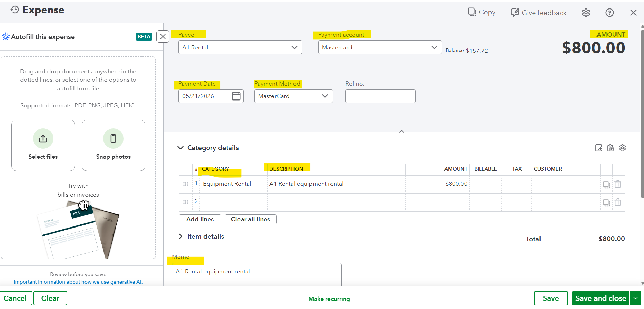
Task: Click the Autofill sparkle icon
Action: [x=6, y=37]
